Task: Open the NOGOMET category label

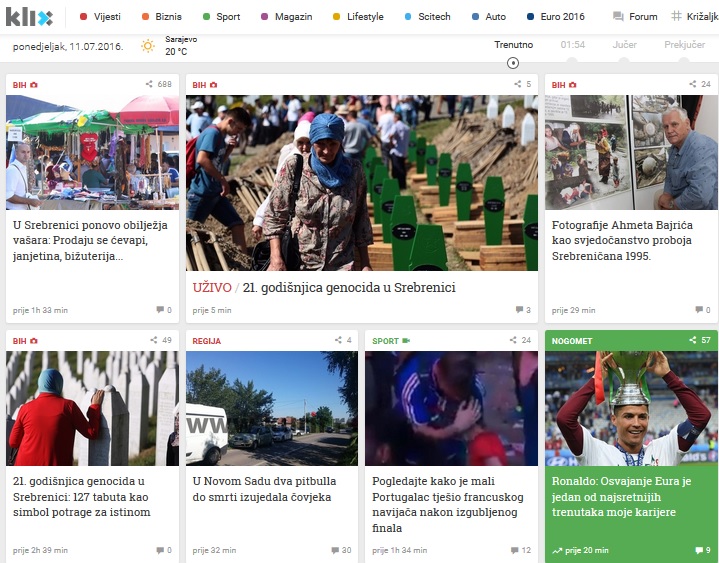Action: (572, 341)
